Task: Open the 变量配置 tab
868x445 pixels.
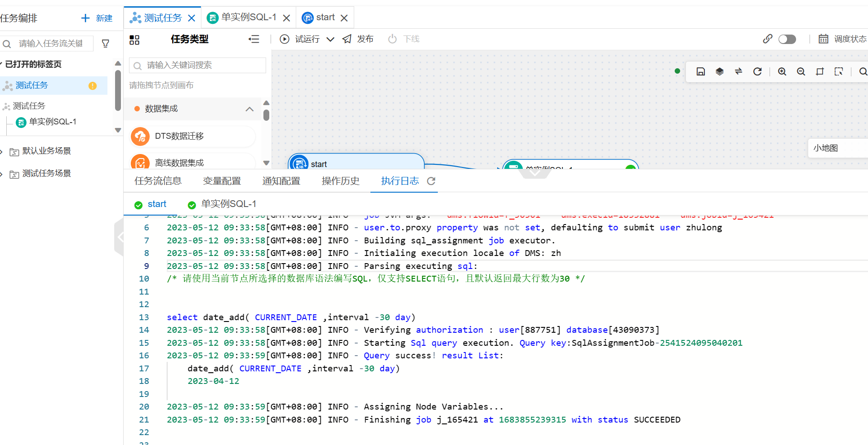Action: coord(222,181)
